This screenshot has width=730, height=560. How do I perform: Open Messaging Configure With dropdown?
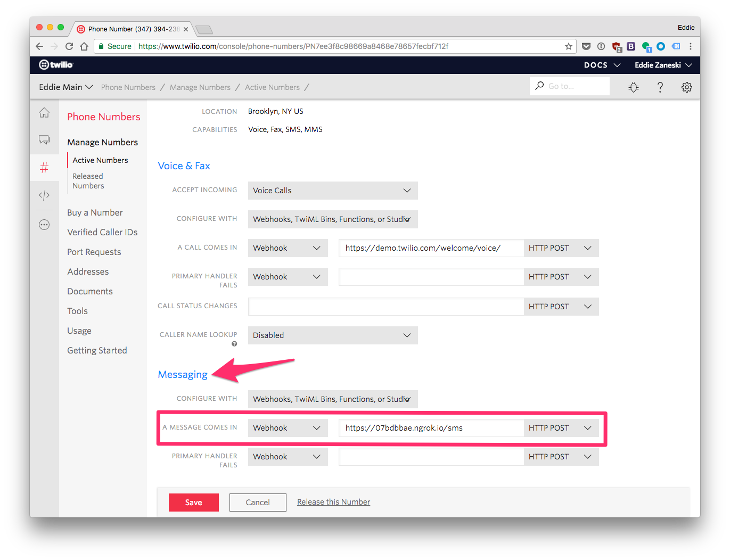tap(333, 399)
